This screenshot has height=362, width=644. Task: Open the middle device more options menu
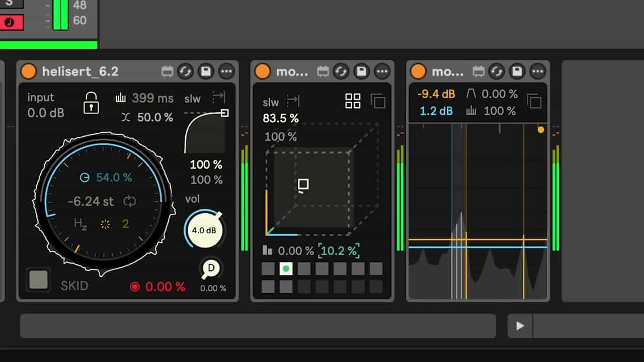pyautogui.click(x=382, y=71)
